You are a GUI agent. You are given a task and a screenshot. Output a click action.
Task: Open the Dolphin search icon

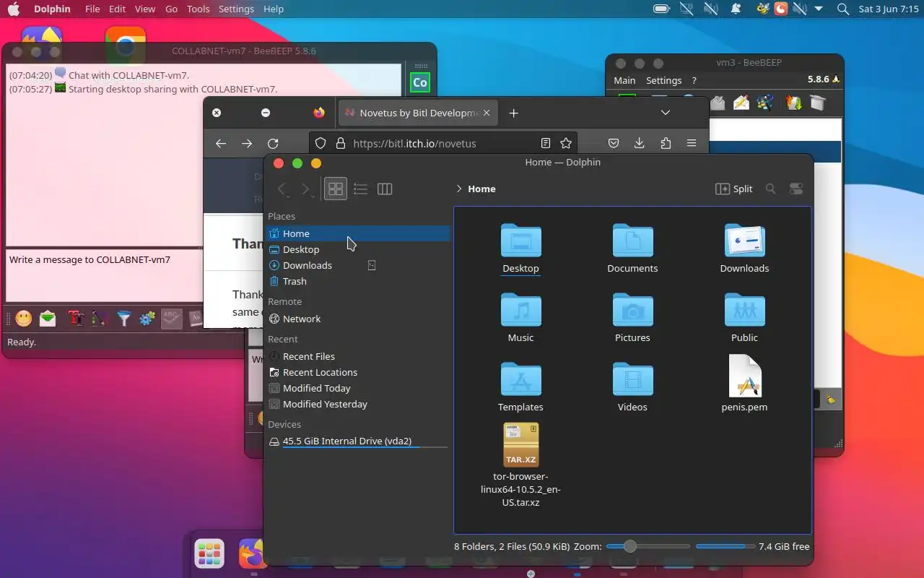pyautogui.click(x=770, y=189)
